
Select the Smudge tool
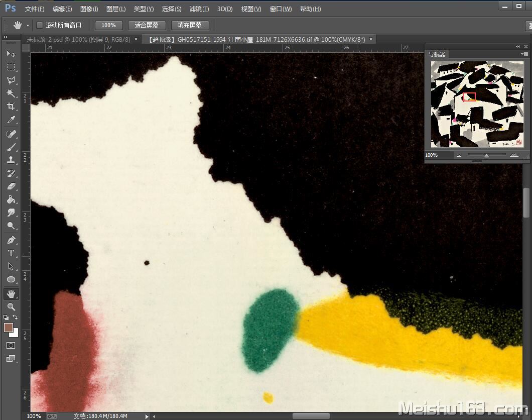pyautogui.click(x=11, y=213)
